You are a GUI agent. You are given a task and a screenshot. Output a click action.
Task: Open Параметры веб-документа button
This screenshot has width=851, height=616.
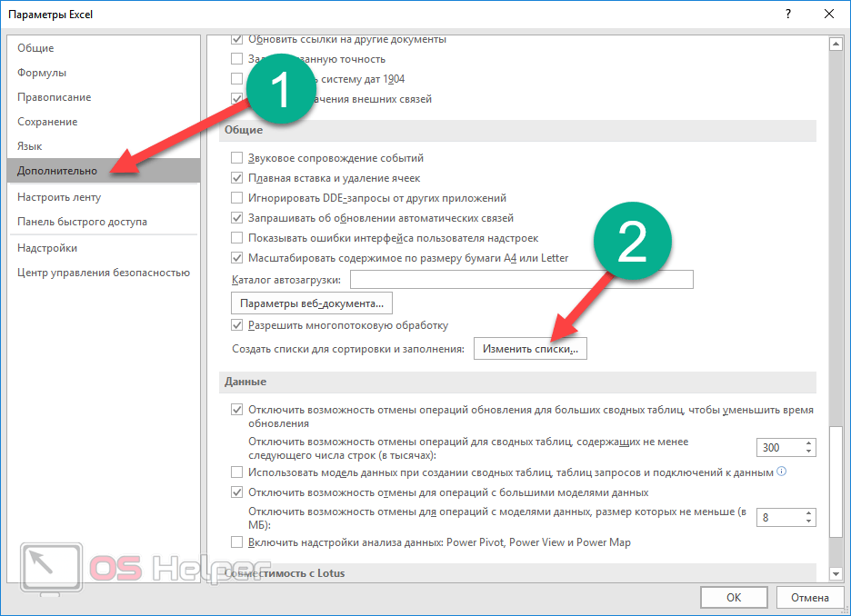coord(312,303)
